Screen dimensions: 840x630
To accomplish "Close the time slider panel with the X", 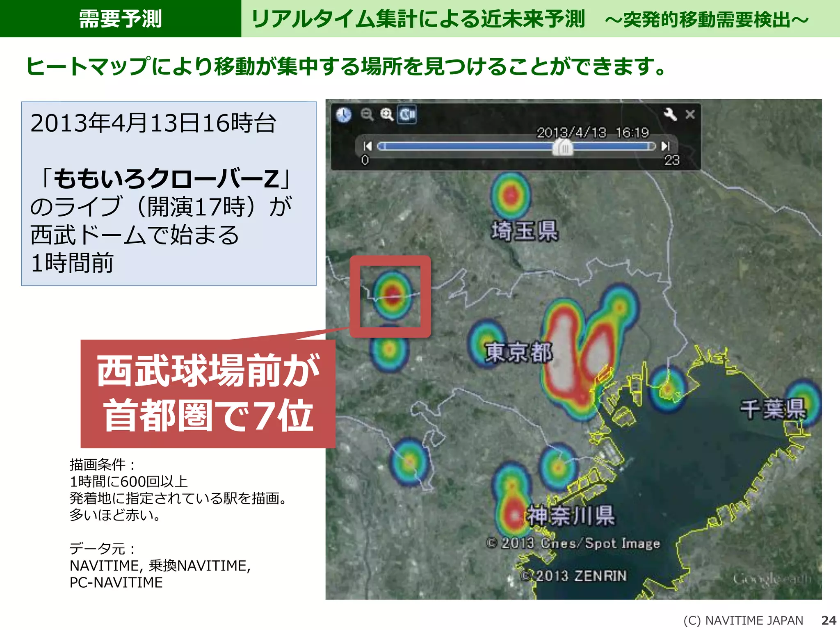I will [690, 114].
